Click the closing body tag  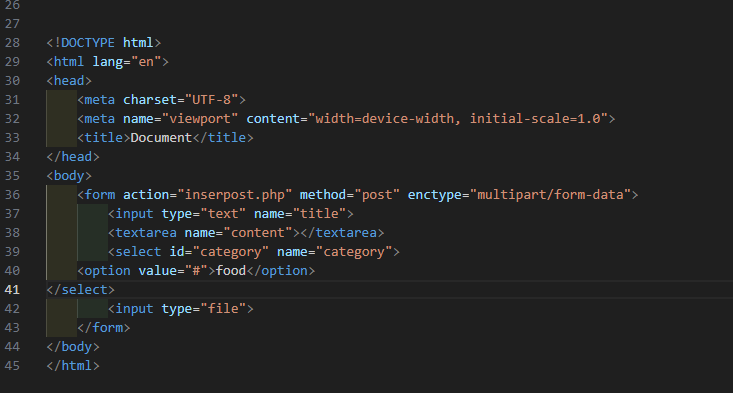73,347
